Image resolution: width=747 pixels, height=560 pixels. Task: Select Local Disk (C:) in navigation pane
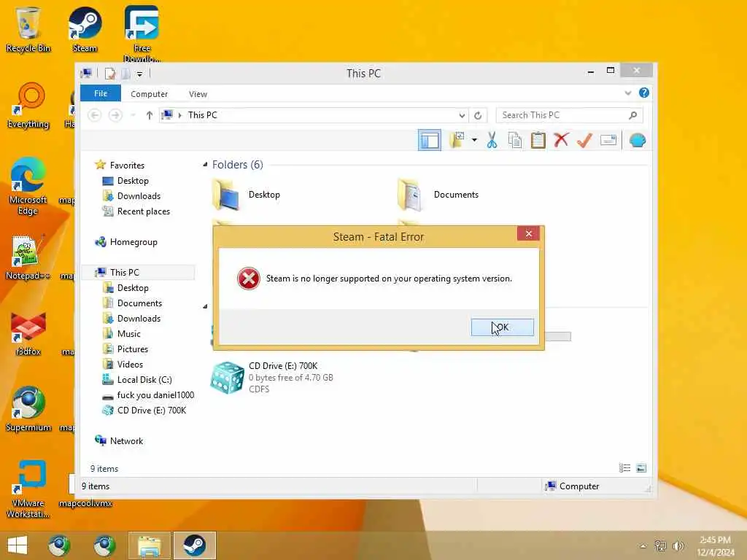tap(144, 380)
